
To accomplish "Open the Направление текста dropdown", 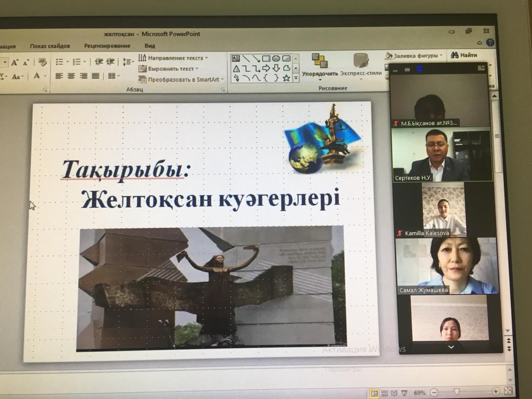I will pyautogui.click(x=173, y=58).
